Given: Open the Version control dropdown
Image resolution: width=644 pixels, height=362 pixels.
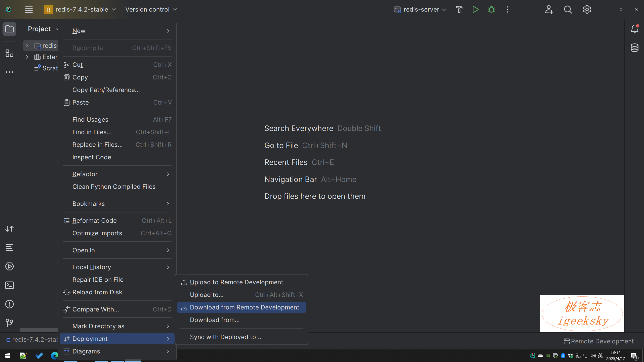Looking at the screenshot, I should [x=151, y=10].
